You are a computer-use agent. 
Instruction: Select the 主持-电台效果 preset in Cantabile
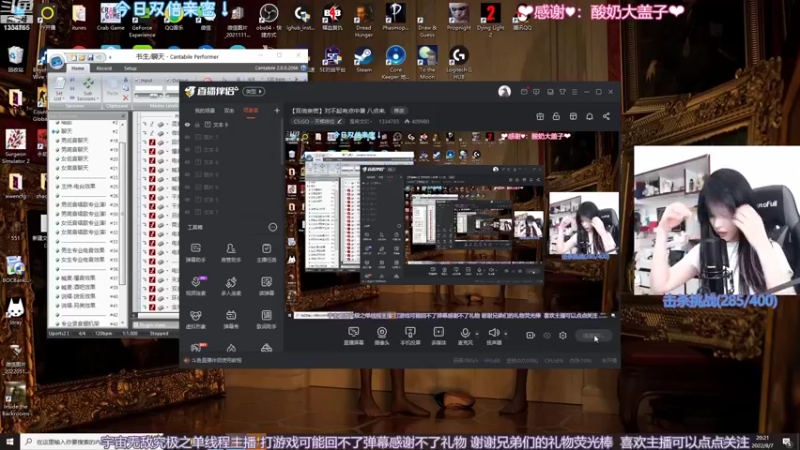tap(78, 186)
